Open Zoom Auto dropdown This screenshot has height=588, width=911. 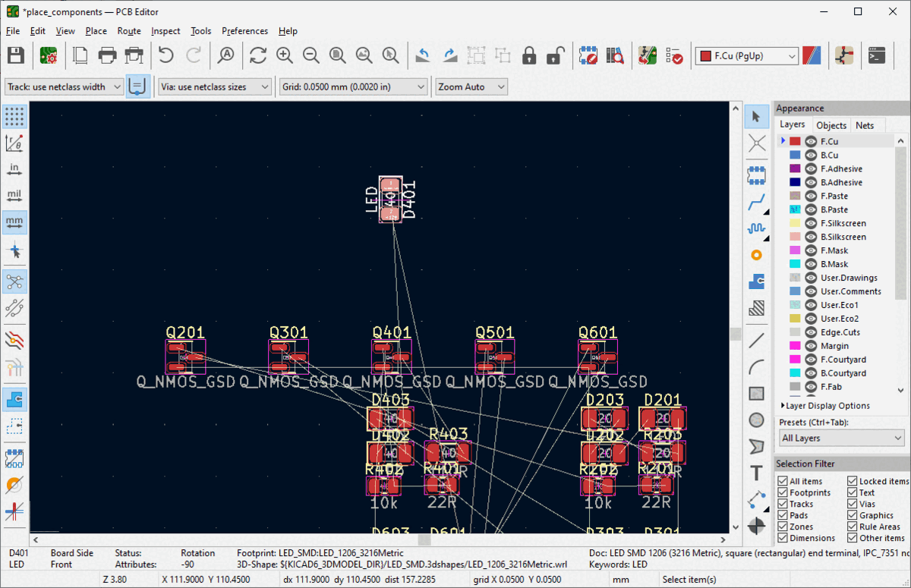click(x=471, y=86)
